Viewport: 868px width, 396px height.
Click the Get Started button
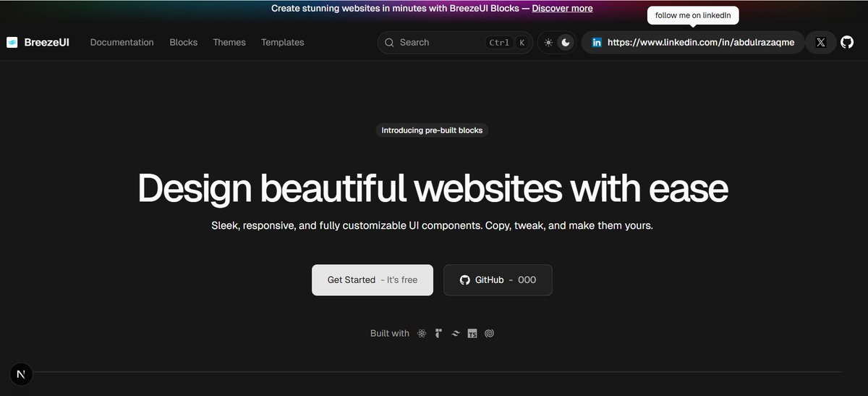(x=373, y=280)
